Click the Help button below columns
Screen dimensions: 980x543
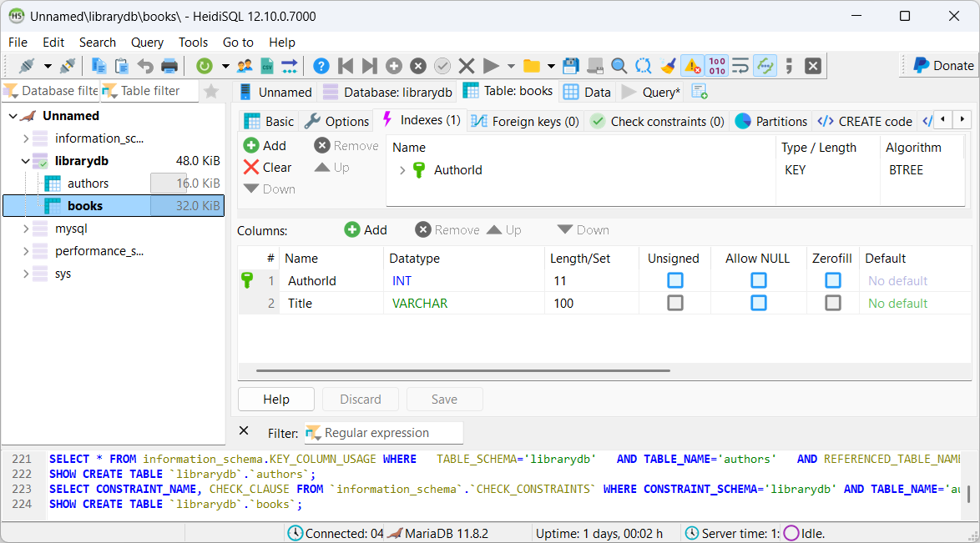click(x=275, y=400)
